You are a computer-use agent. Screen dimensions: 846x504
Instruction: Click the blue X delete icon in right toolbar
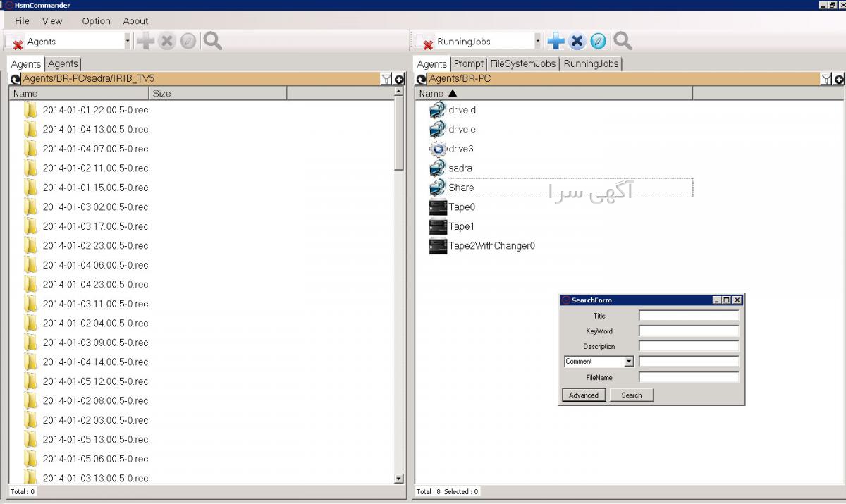tap(577, 41)
